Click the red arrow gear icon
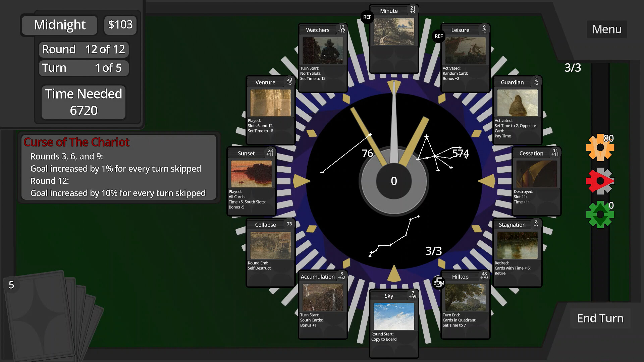The image size is (644, 362). point(600,181)
